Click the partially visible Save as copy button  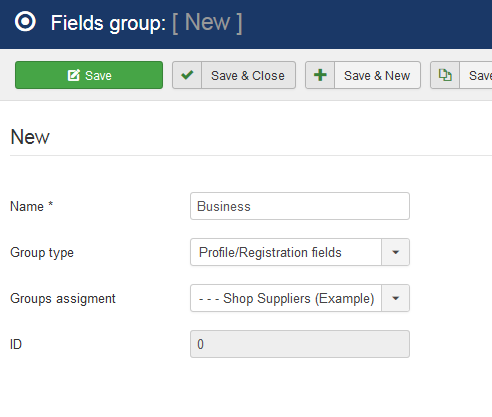(461, 75)
